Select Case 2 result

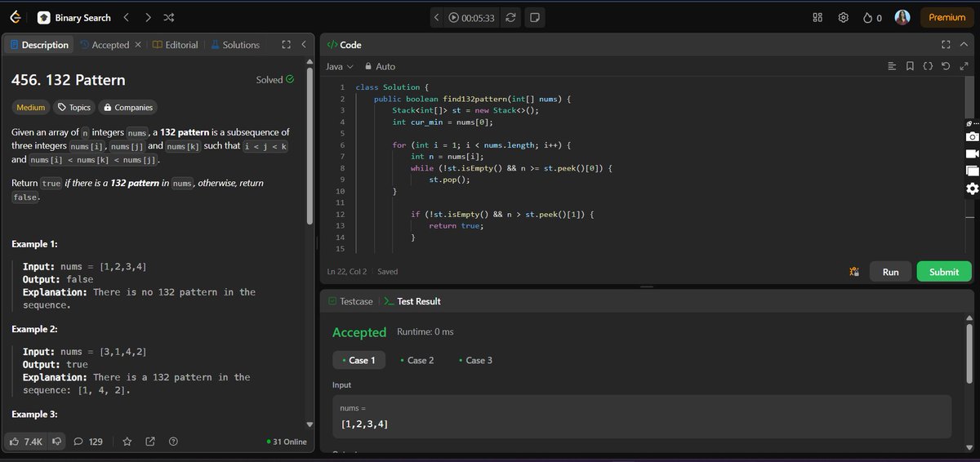click(416, 360)
